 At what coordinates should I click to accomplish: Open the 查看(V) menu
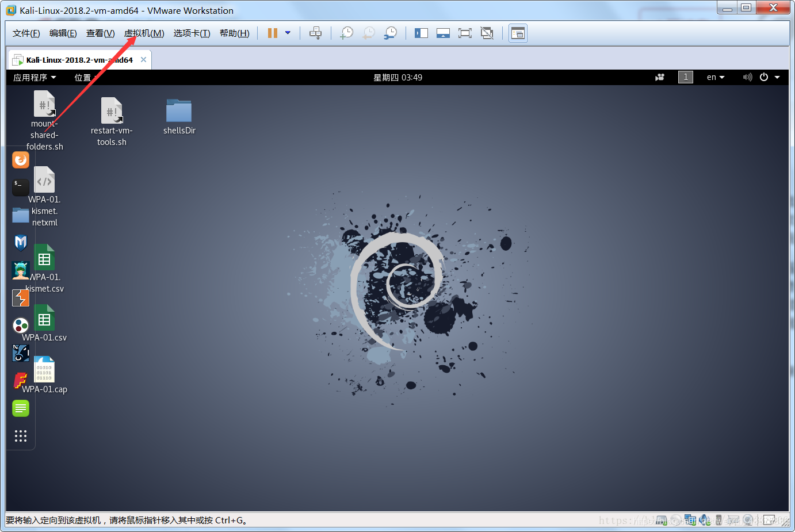[x=101, y=33]
